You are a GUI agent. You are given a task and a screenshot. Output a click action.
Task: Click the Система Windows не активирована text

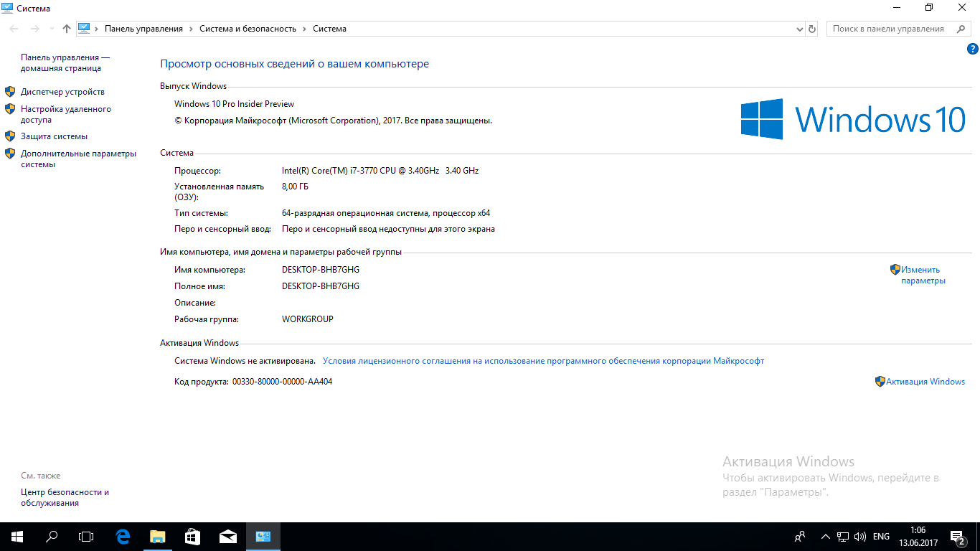245,361
